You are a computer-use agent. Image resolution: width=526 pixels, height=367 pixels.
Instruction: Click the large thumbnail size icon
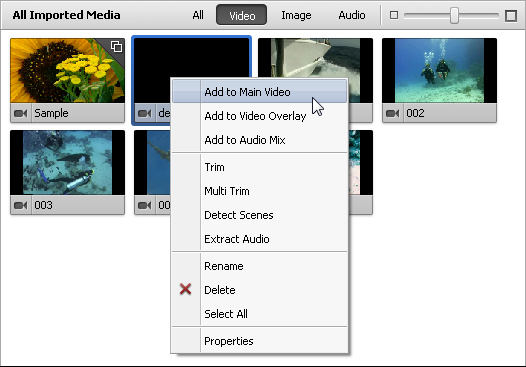(x=511, y=15)
